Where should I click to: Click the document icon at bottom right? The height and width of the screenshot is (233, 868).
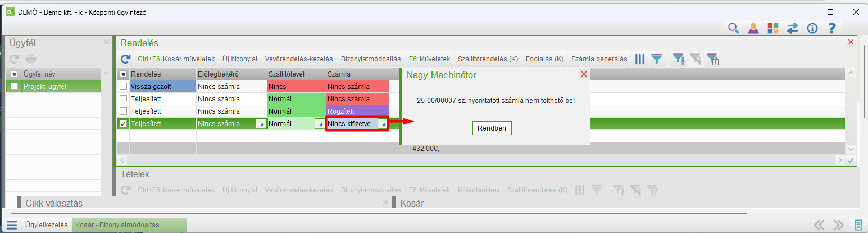[858, 225]
